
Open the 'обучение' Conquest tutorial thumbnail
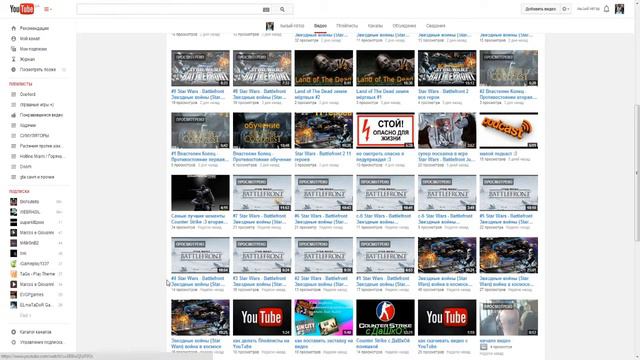point(262,130)
